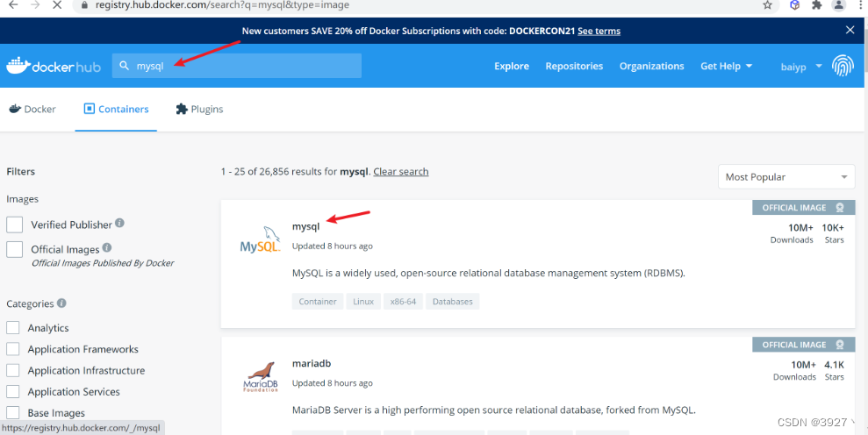Click the Verified Publisher info icon
This screenshot has width=868, height=435.
click(x=119, y=223)
